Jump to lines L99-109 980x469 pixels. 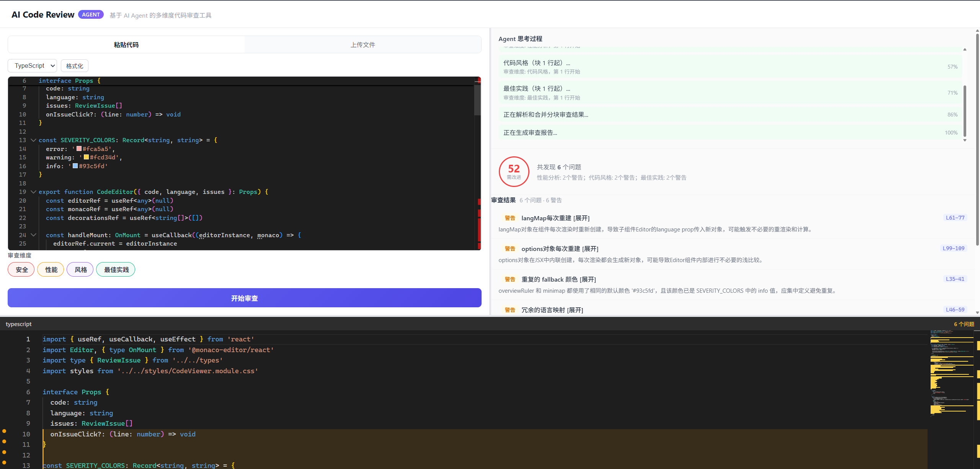point(953,248)
